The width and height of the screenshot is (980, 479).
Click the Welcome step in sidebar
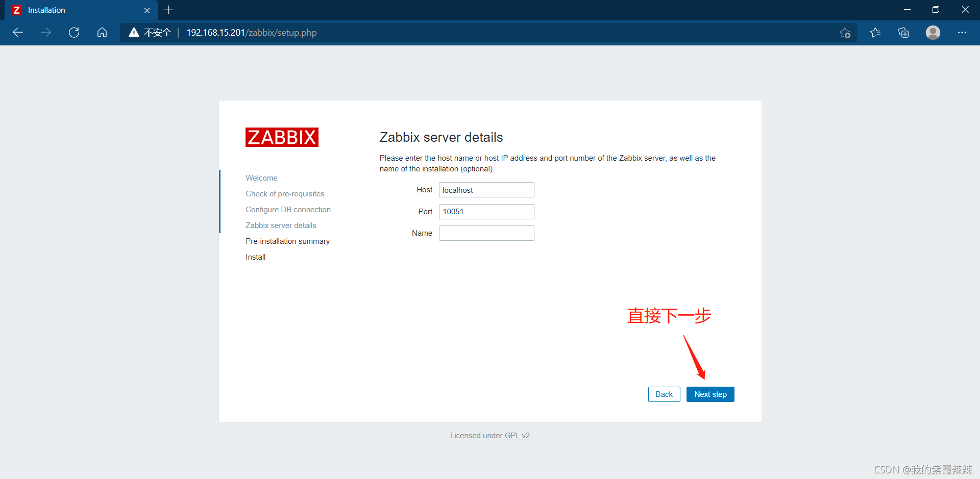coord(261,178)
